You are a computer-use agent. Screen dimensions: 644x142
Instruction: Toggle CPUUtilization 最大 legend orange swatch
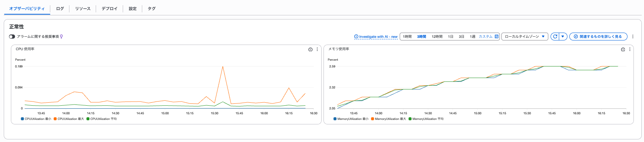[x=55, y=119]
